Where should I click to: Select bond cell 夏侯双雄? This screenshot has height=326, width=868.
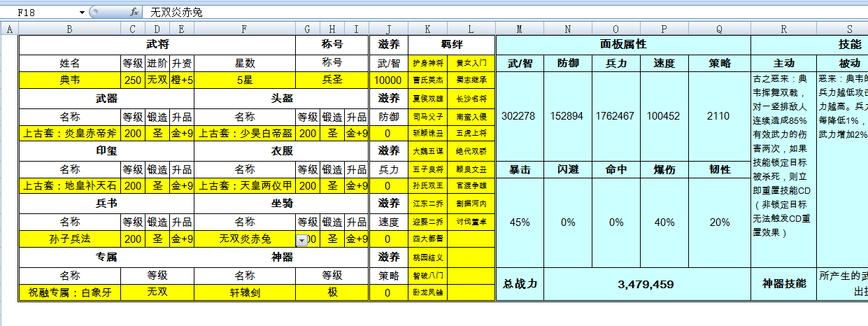428,98
